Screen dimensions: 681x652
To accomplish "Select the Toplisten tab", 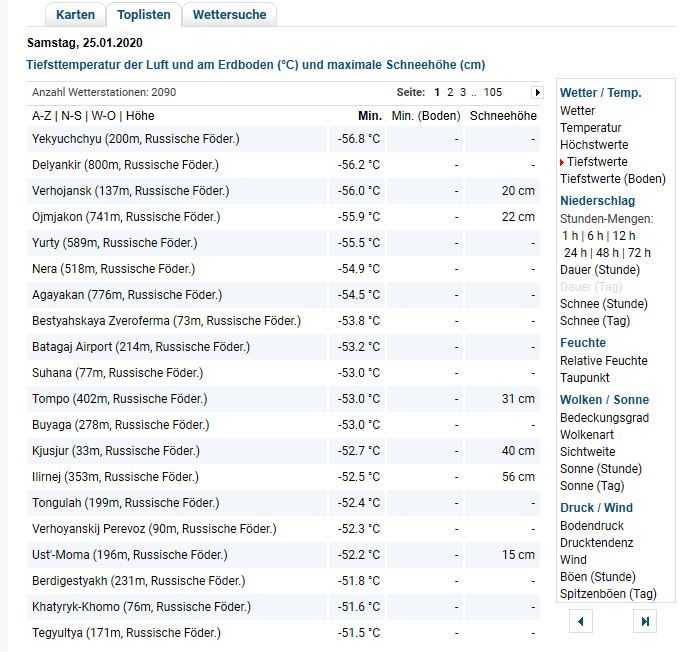I will [143, 15].
